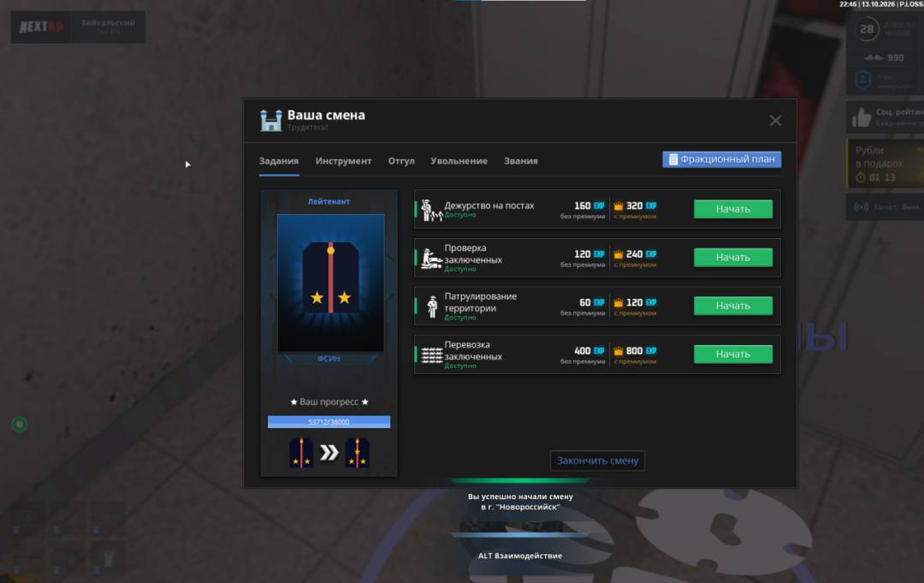
Task: Start the Проверка заключенных task
Action: (733, 258)
